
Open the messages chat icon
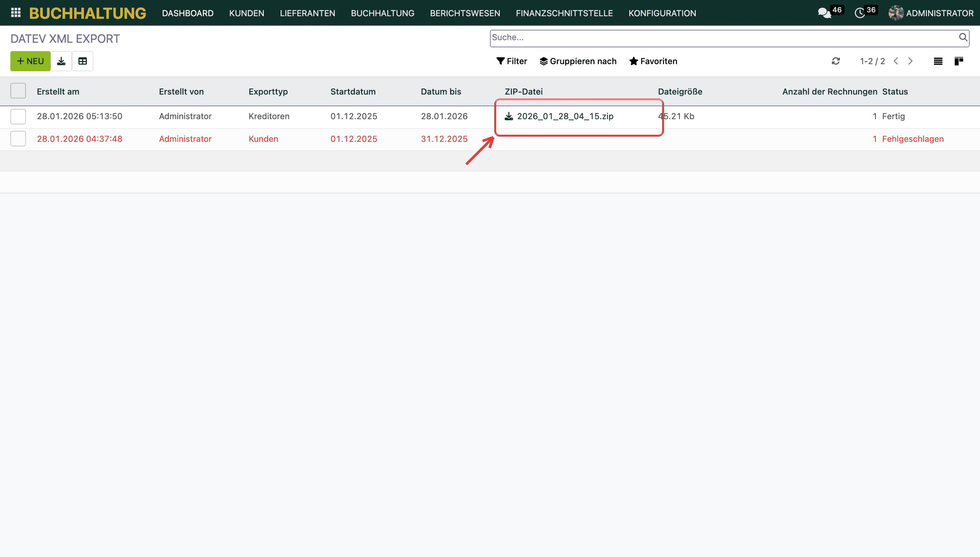click(824, 13)
